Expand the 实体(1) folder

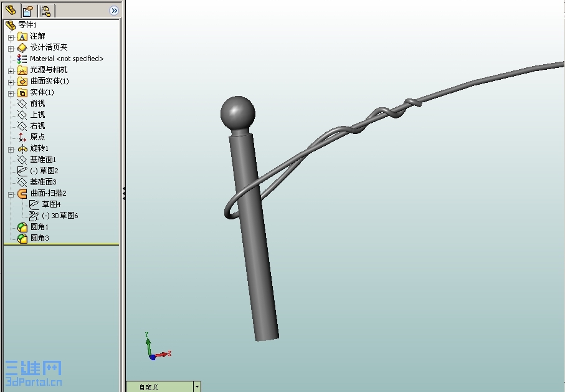point(11,93)
